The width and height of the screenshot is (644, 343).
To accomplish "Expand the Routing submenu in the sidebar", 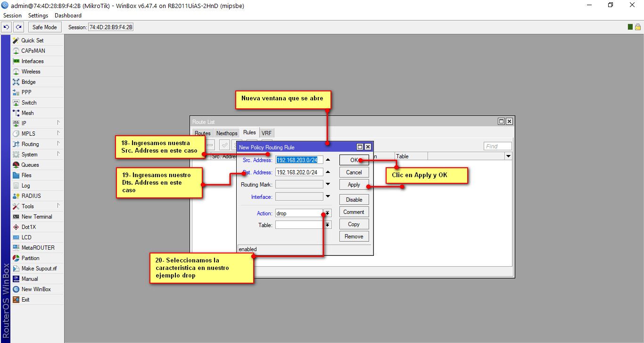I will [30, 144].
